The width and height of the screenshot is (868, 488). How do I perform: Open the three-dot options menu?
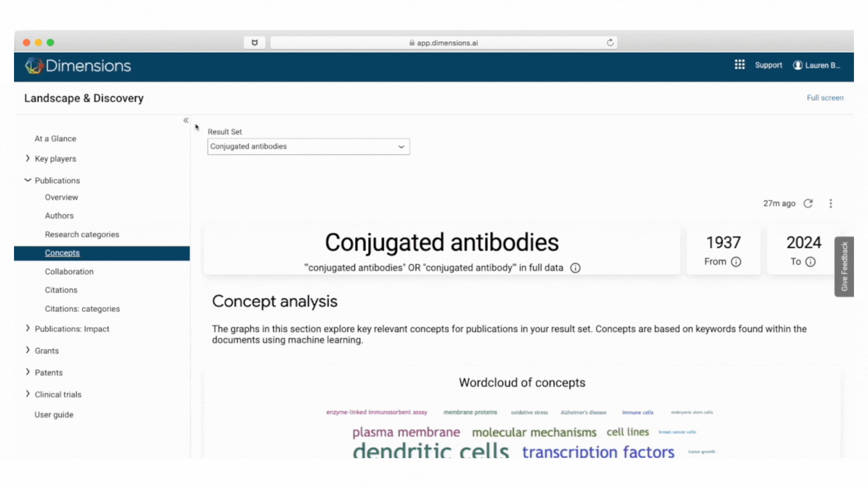(830, 203)
